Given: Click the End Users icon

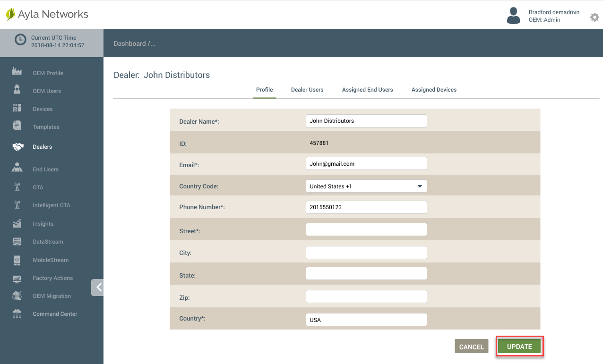Looking at the screenshot, I should pyautogui.click(x=17, y=168).
